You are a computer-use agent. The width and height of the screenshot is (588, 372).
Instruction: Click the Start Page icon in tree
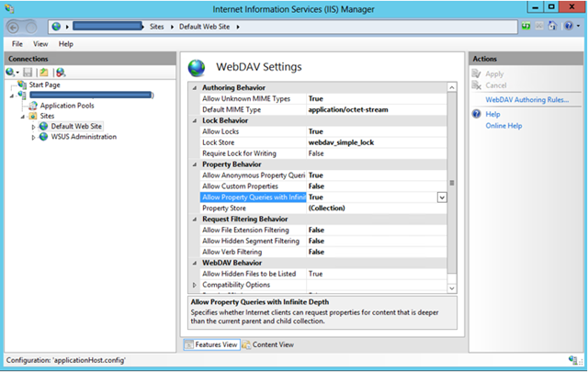click(22, 85)
